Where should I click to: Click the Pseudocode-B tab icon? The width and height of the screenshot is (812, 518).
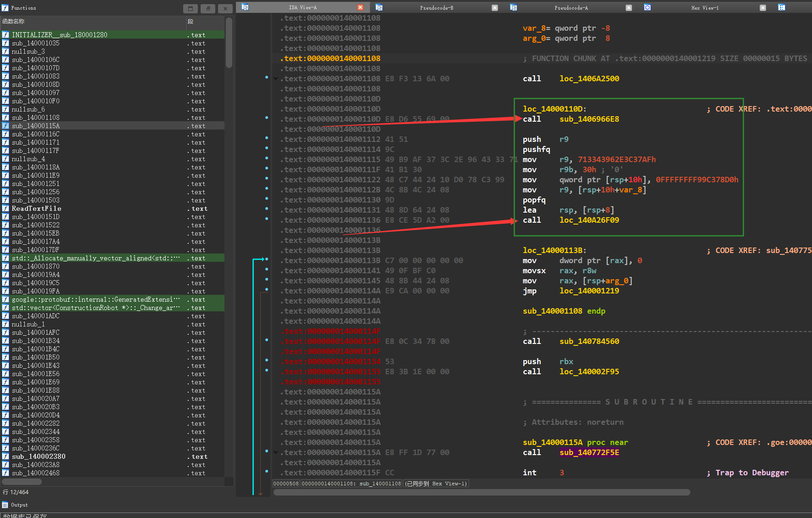379,7
